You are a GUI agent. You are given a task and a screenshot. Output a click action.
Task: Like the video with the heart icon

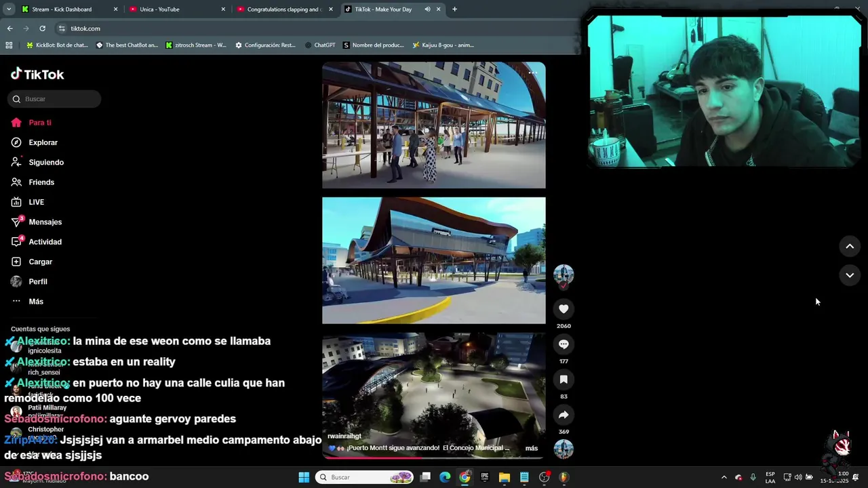pyautogui.click(x=564, y=309)
